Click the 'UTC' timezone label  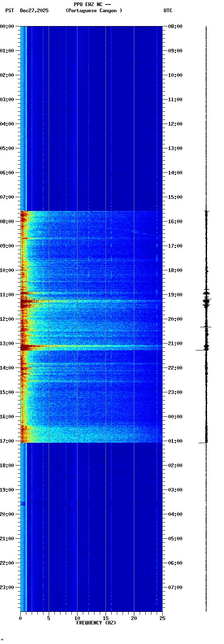pos(168,11)
